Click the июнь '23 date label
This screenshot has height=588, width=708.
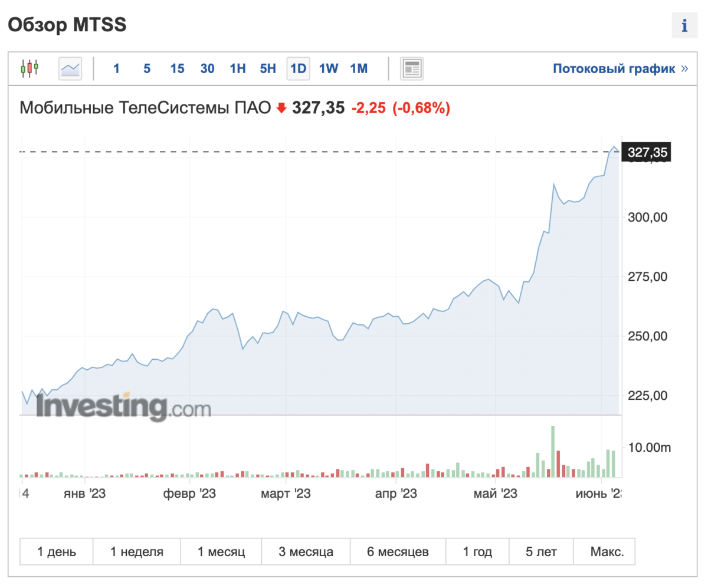tap(598, 493)
